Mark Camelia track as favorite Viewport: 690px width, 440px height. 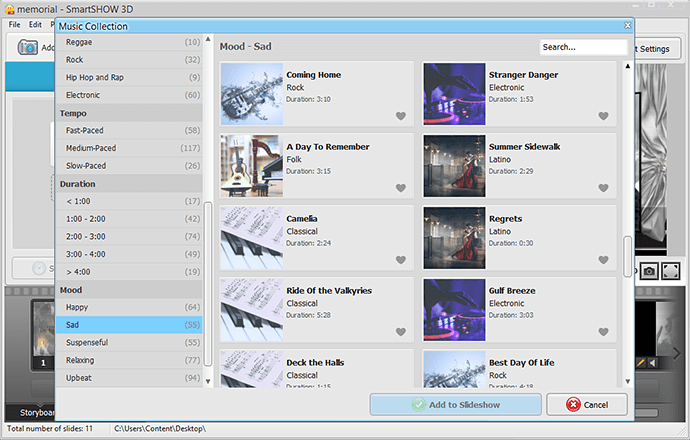(400, 260)
